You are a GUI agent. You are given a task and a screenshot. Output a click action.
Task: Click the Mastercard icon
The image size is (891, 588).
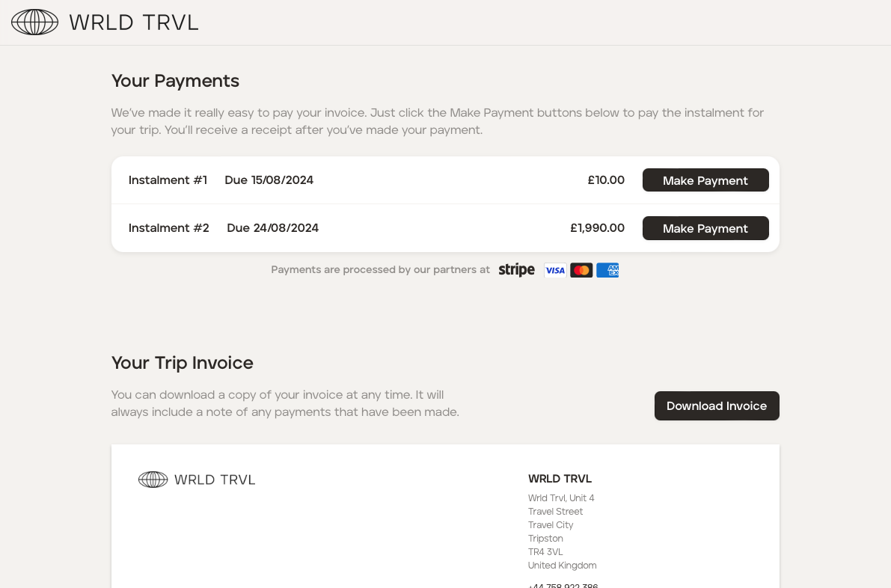(x=581, y=270)
